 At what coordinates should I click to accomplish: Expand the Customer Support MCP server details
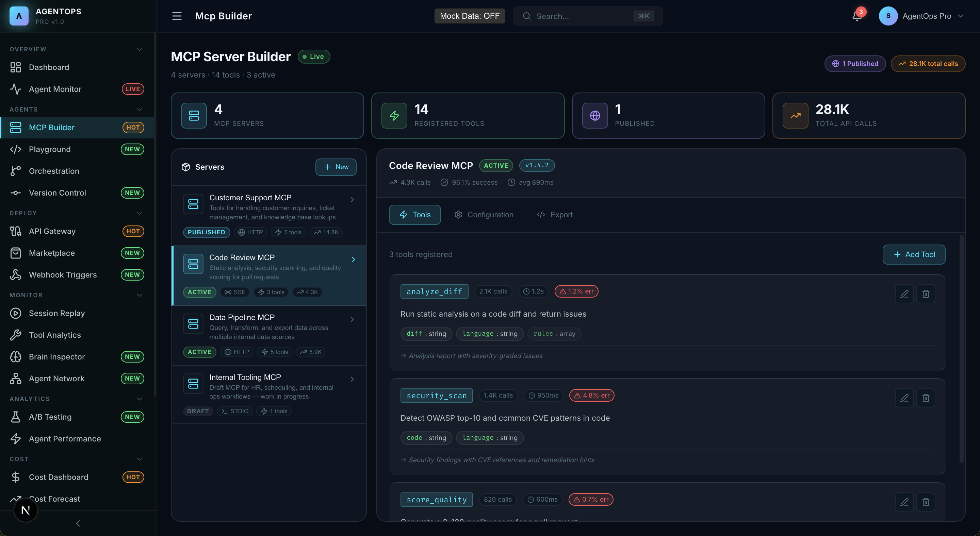[x=352, y=199]
